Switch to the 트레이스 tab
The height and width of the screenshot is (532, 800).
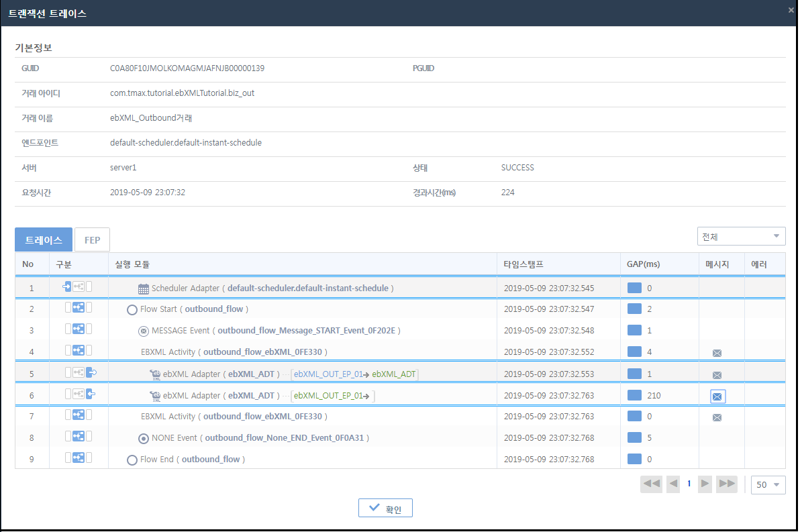[x=44, y=240]
